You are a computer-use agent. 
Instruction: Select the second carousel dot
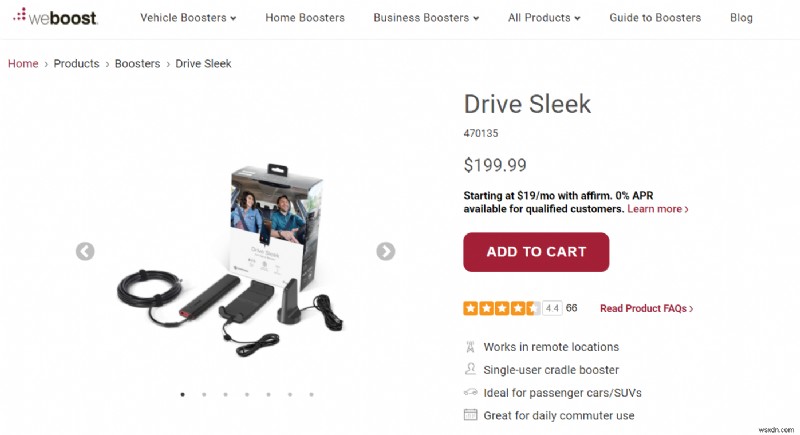pos(204,395)
